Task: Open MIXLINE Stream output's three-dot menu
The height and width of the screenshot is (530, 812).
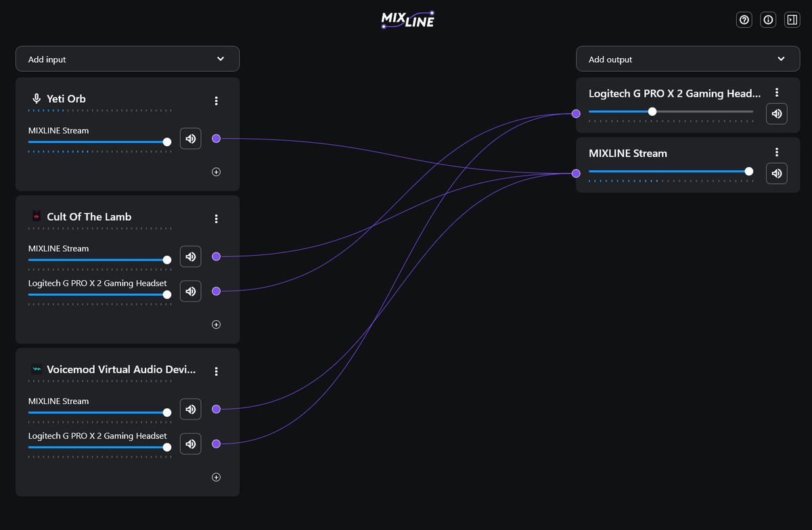Action: [x=777, y=152]
